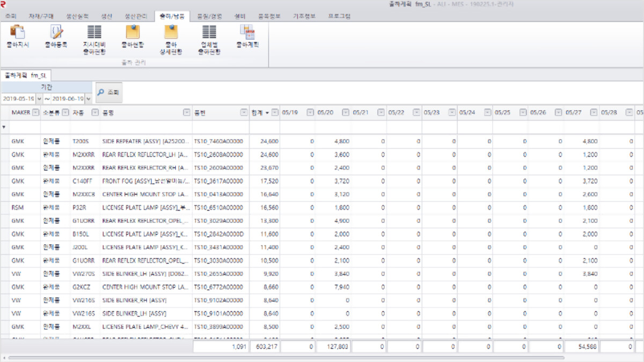
Task: Open the 05/22 column filter dropdown
Action: click(x=416, y=112)
